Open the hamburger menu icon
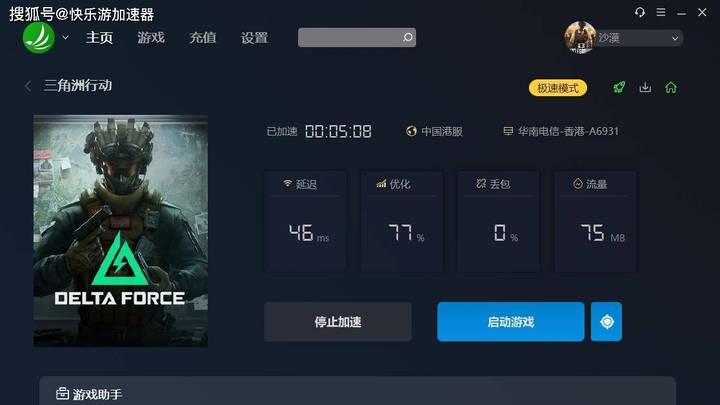 pos(661,12)
